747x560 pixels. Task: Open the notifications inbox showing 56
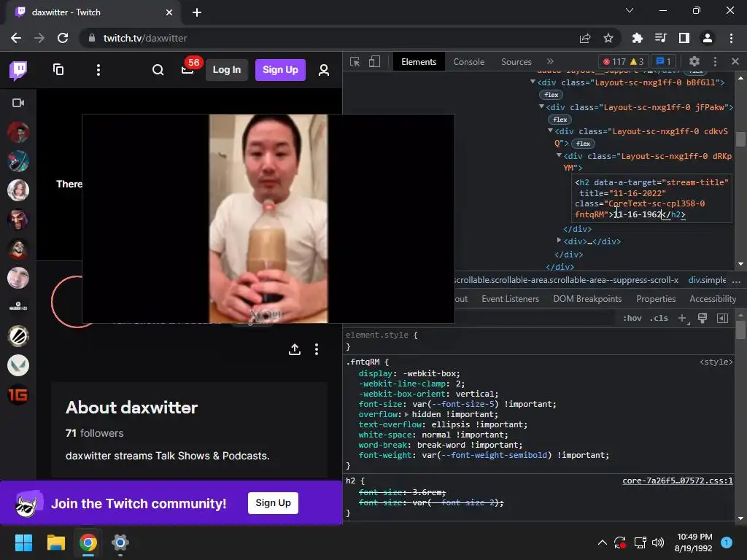pos(187,70)
